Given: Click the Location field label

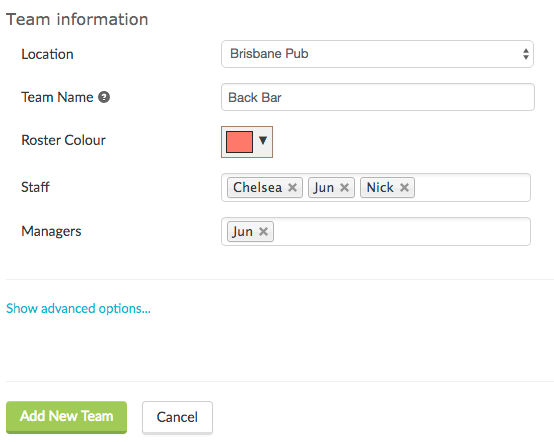Looking at the screenshot, I should (x=47, y=54).
